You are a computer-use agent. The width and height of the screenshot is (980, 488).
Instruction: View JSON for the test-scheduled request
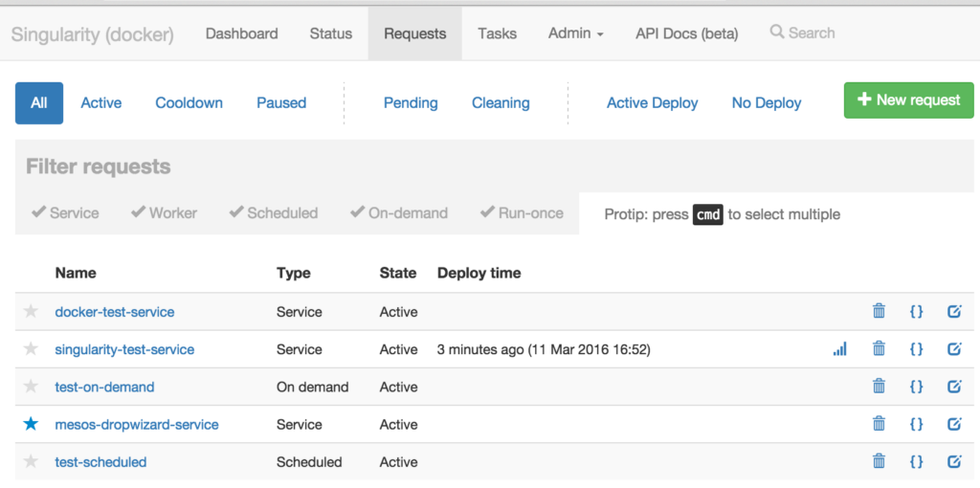(916, 461)
